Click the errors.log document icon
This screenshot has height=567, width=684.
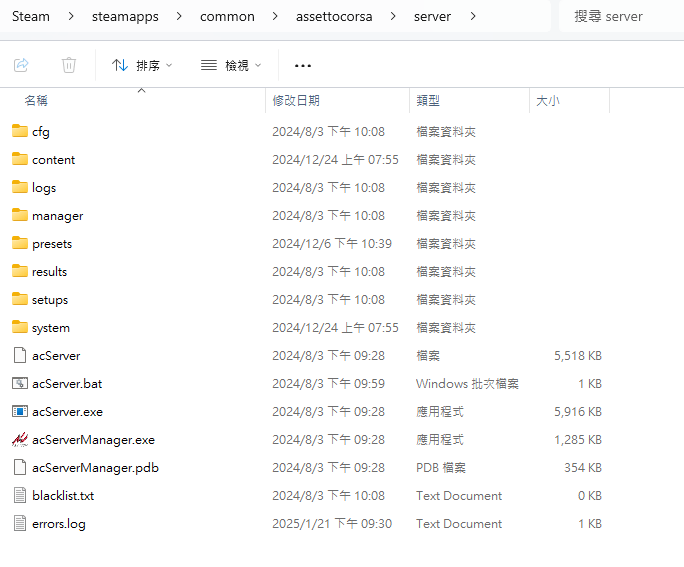coord(20,523)
